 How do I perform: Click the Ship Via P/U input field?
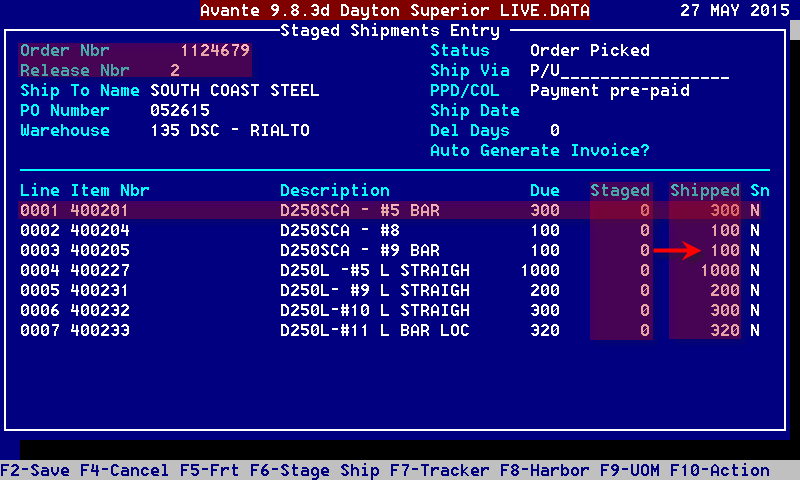629,70
